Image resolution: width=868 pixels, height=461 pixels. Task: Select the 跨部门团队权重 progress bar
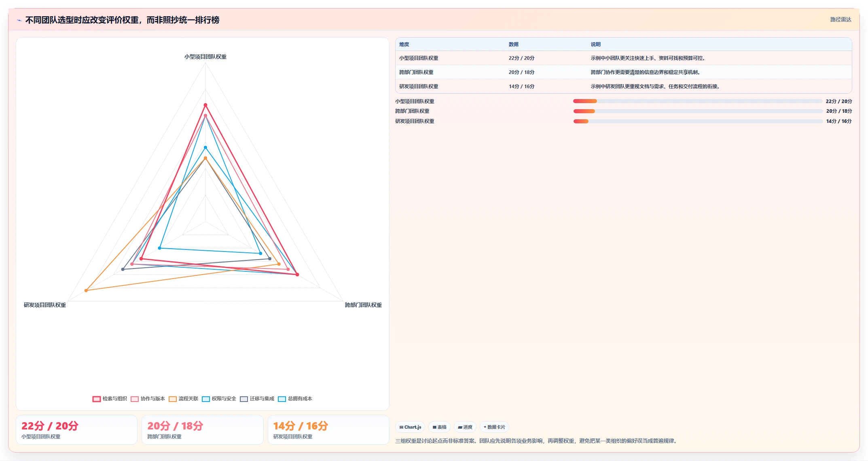pyautogui.click(x=698, y=111)
